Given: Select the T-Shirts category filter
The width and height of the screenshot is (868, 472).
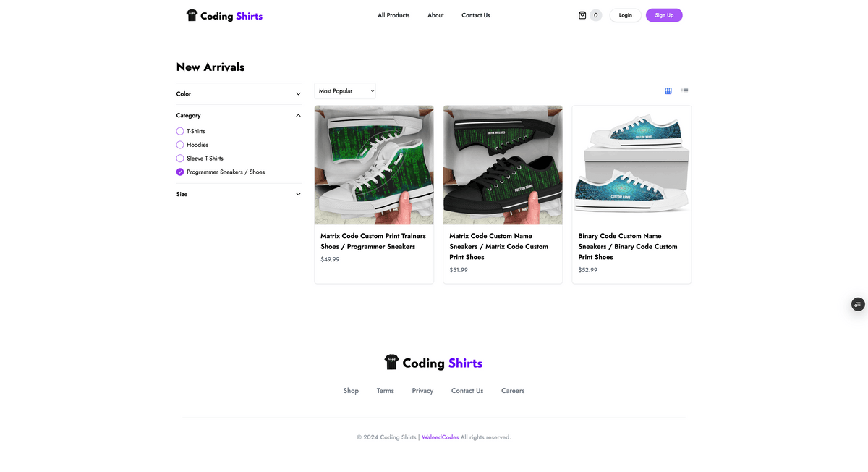Looking at the screenshot, I should pos(180,131).
